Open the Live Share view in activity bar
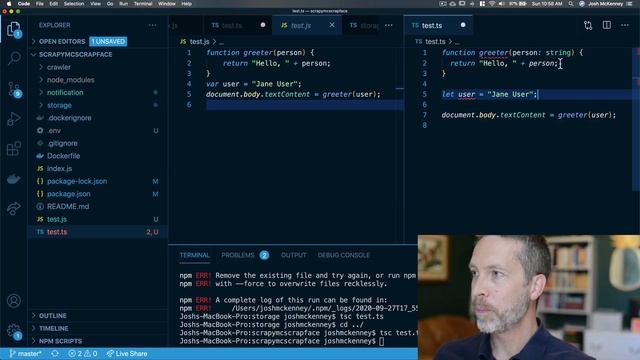 click(14, 209)
